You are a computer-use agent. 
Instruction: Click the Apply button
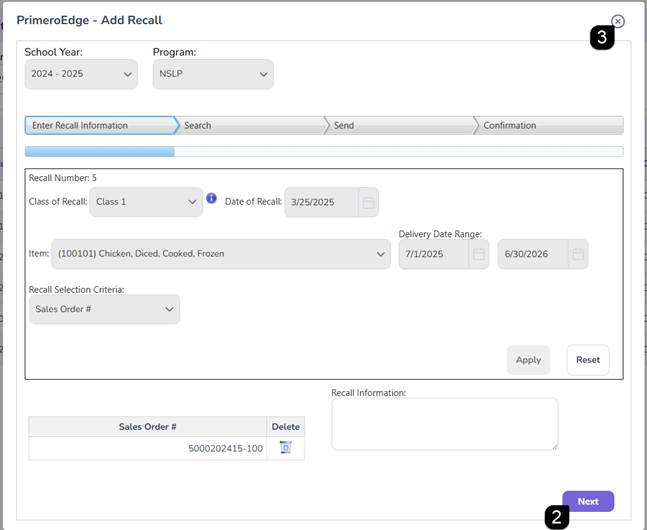(x=528, y=360)
